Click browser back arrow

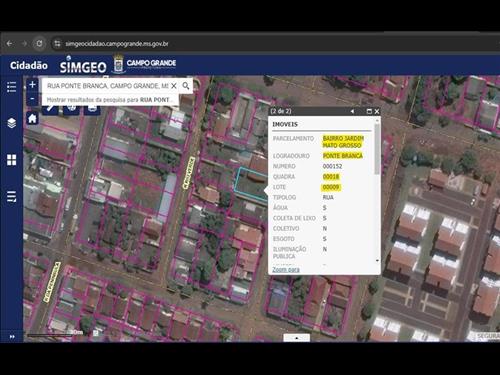tap(9, 44)
